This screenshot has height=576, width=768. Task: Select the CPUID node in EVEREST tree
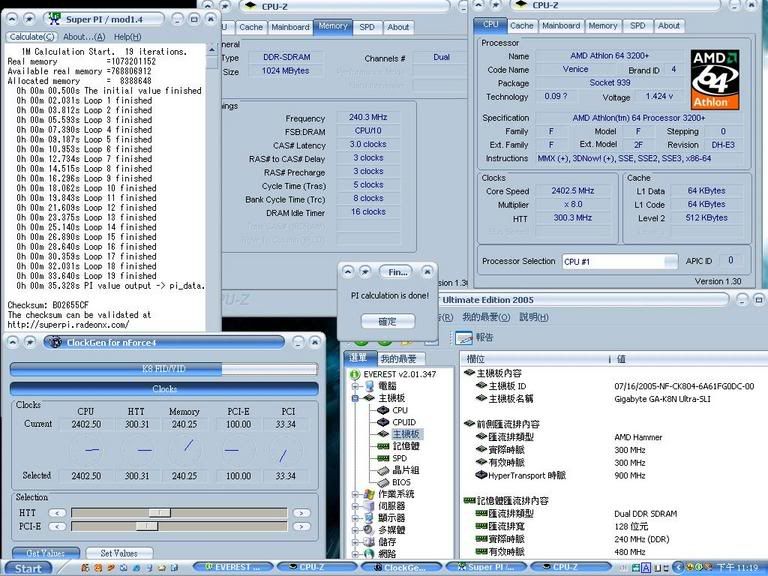(405, 422)
